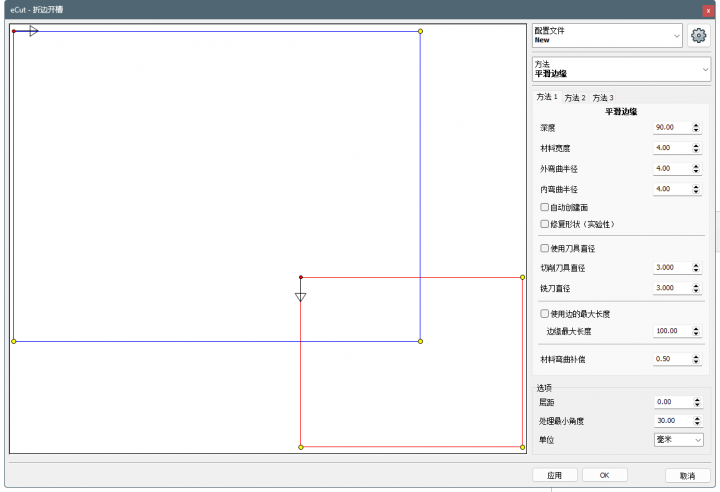Viewport: 720px width, 492px height.
Task: Open the 单位 毫米 dropdown
Action: [678, 440]
